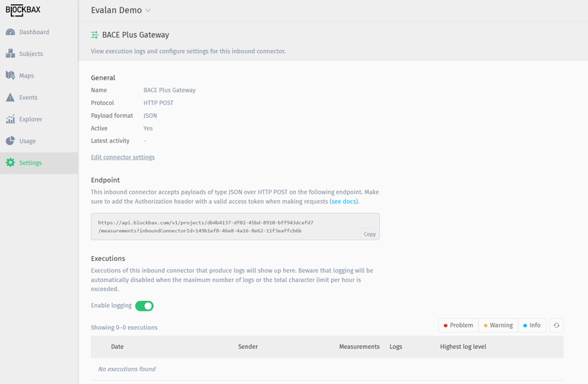View Events via the warning triangle icon
The image size is (588, 384).
click(x=11, y=97)
